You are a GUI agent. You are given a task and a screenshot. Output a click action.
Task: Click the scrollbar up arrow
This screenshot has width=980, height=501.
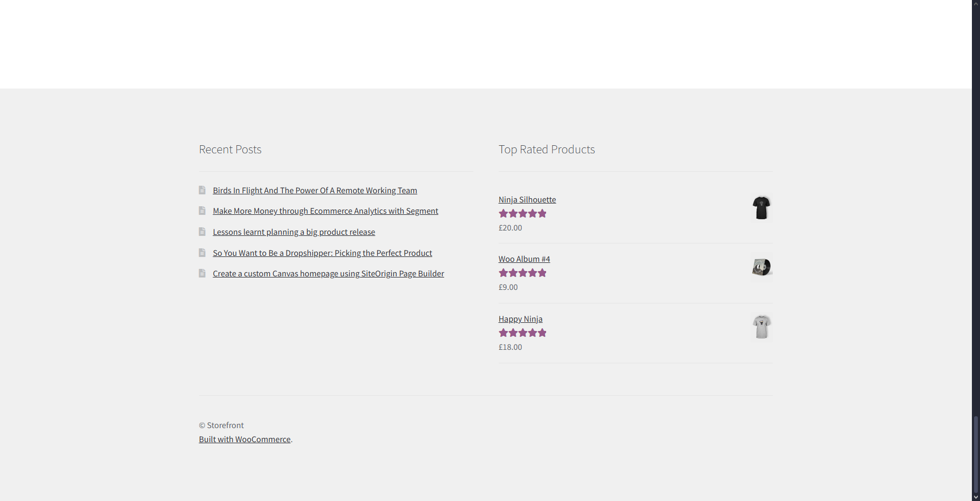tap(976, 4)
